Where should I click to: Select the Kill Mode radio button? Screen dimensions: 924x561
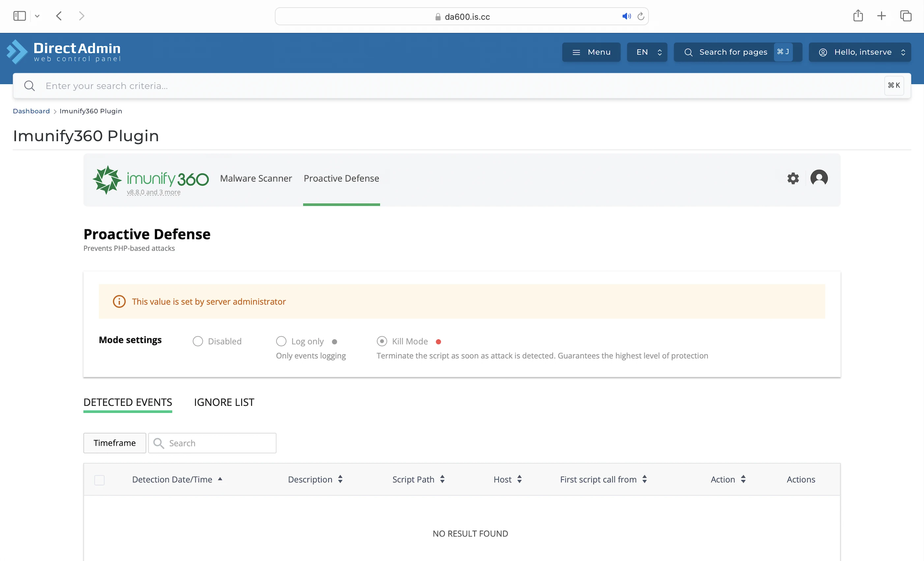click(x=381, y=341)
